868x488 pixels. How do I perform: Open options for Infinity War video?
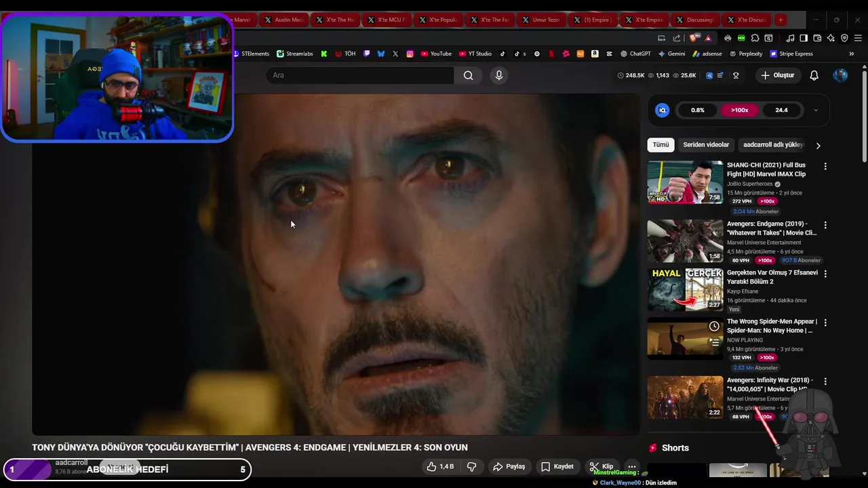(825, 382)
